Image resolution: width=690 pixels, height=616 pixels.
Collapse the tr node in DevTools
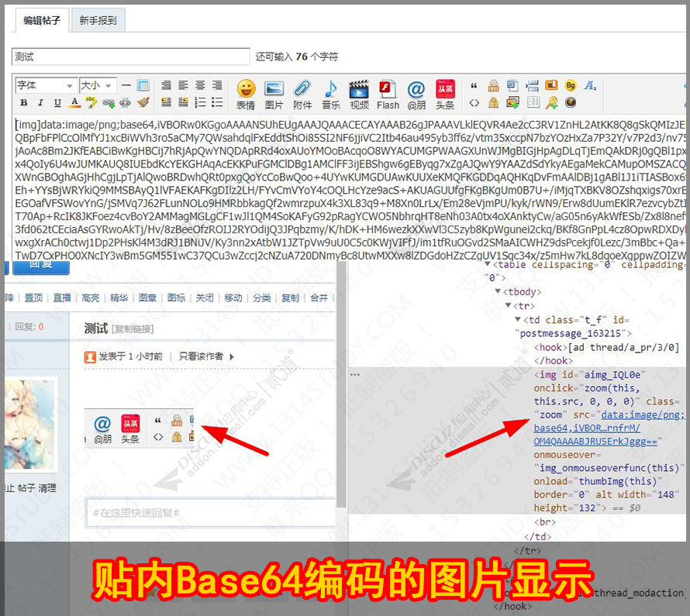[x=508, y=305]
